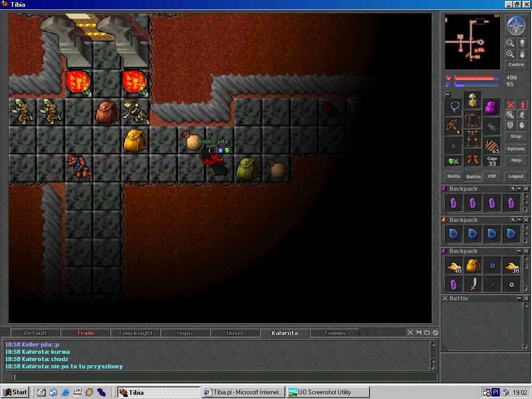The width and height of the screenshot is (532, 399).
Task: Click the Centre minimap button
Action: [x=516, y=64]
